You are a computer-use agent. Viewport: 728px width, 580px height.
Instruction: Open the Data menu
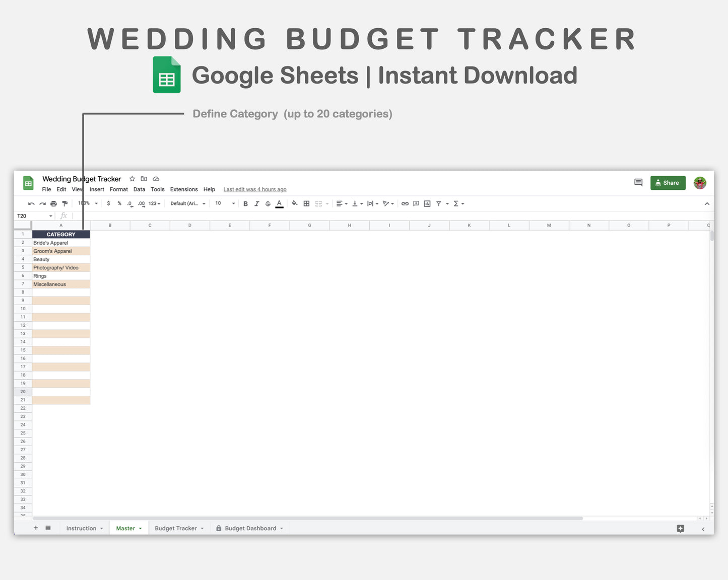(x=139, y=189)
